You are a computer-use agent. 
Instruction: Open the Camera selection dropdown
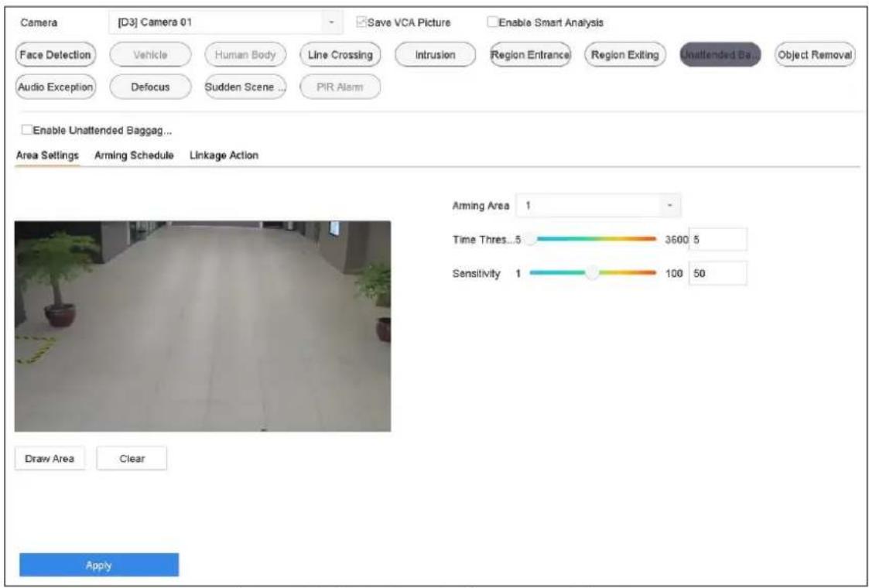coord(225,22)
